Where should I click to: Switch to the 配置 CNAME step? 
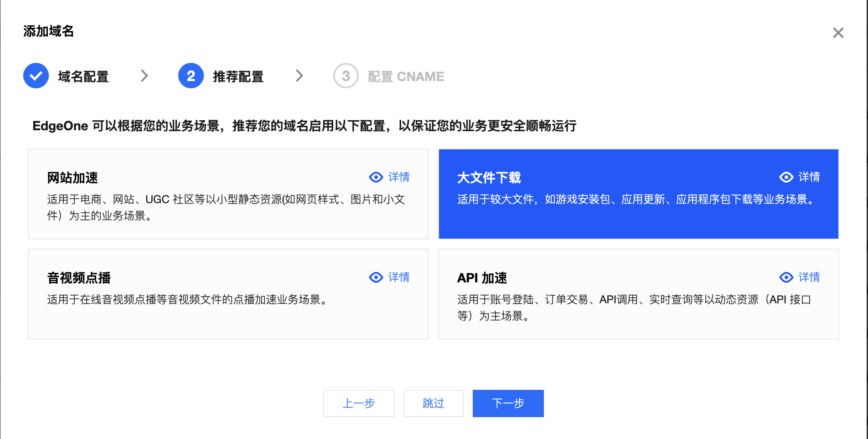tap(406, 76)
